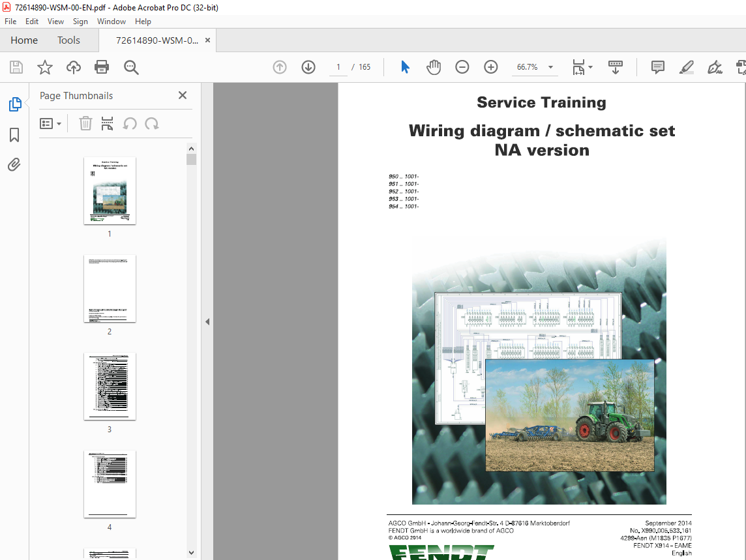The width and height of the screenshot is (746, 560).
Task: Select page 2 thumbnail
Action: click(110, 288)
